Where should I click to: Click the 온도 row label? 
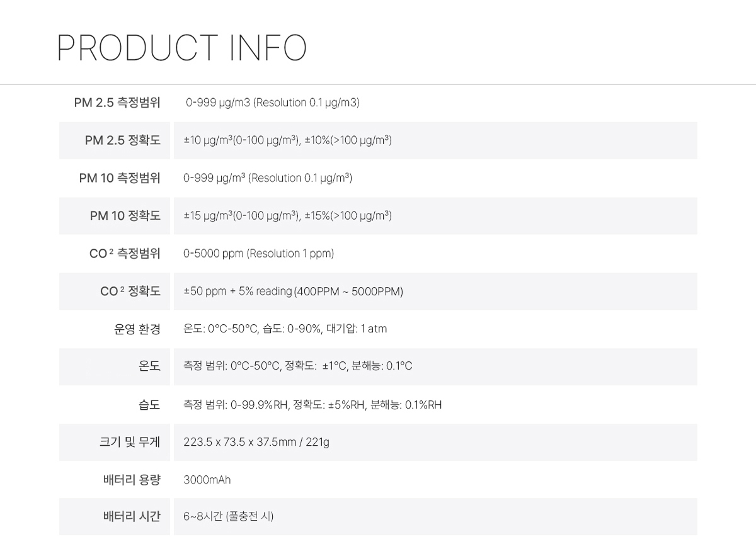coord(149,366)
